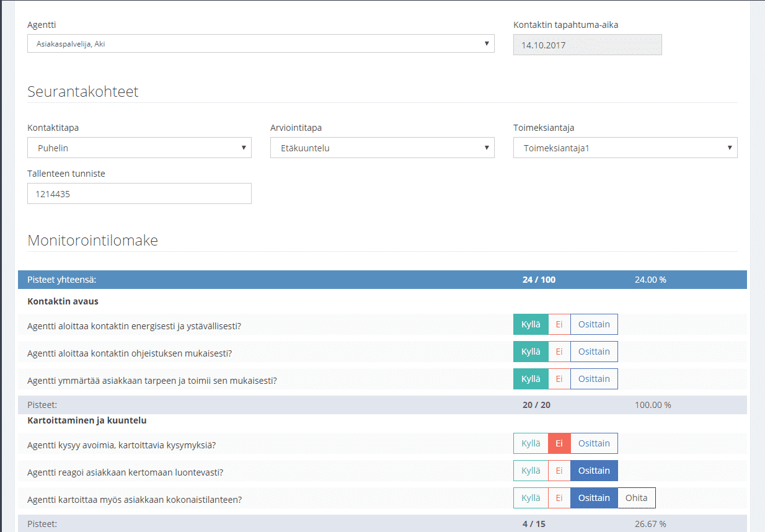This screenshot has height=532, width=765.
Task: Click the Tallenteen tunniste input field
Action: point(139,194)
